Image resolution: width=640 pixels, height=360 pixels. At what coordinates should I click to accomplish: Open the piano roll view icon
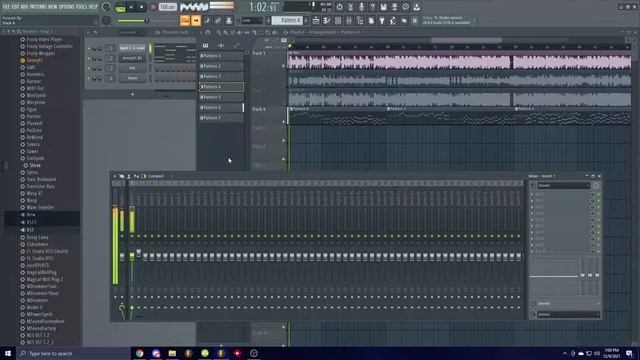pos(327,20)
